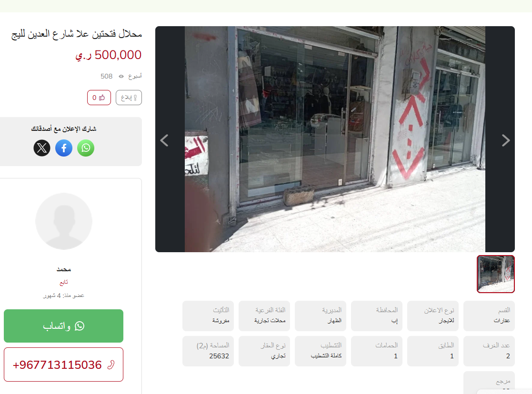Click the listing price 500,000 ر.ي

[108, 55]
